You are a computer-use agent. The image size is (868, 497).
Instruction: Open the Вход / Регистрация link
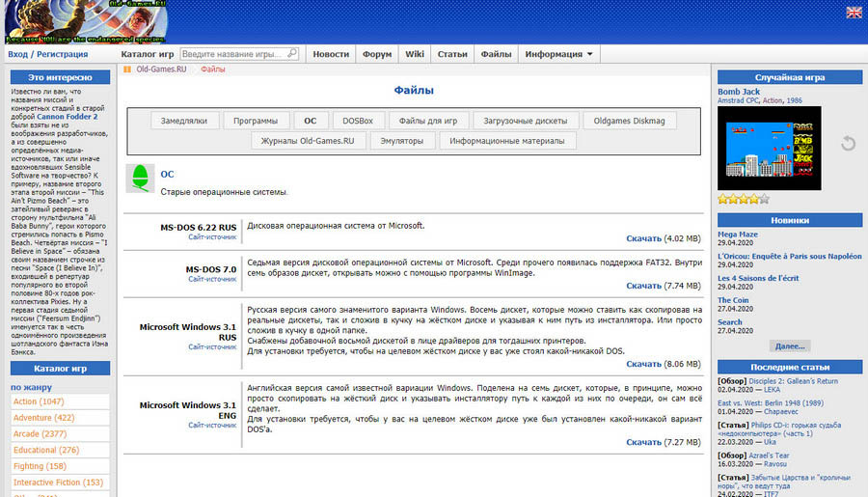pos(47,54)
